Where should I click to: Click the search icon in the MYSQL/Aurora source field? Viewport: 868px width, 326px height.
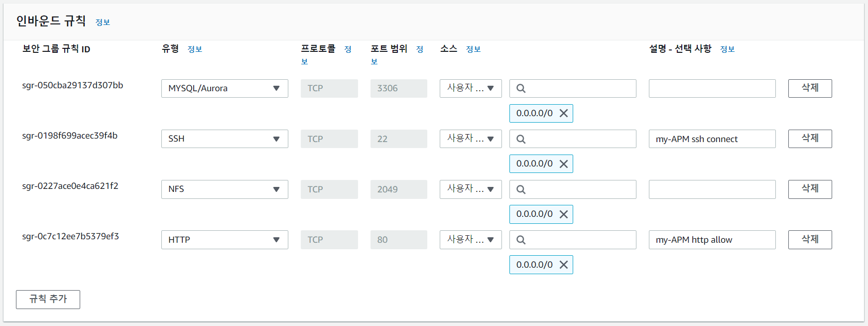[521, 88]
